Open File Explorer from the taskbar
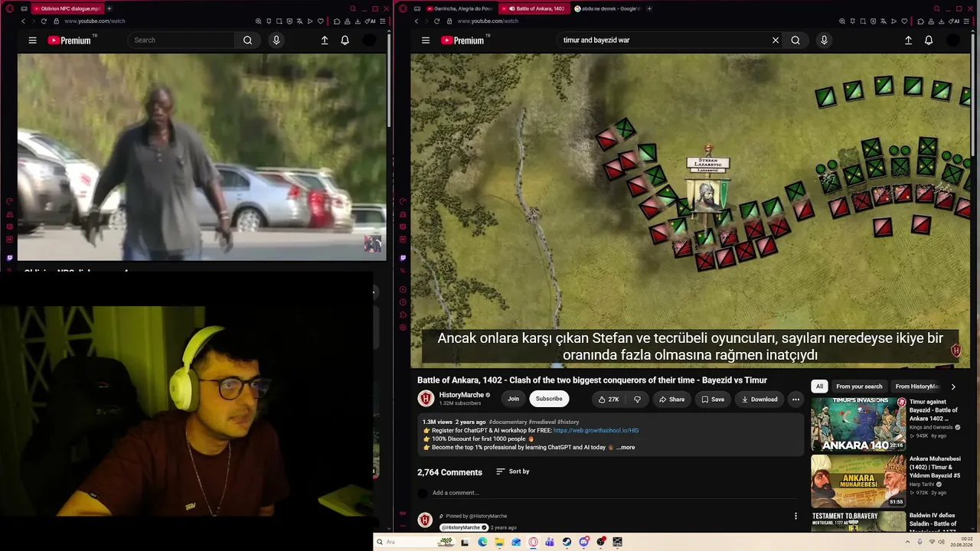 point(499,543)
